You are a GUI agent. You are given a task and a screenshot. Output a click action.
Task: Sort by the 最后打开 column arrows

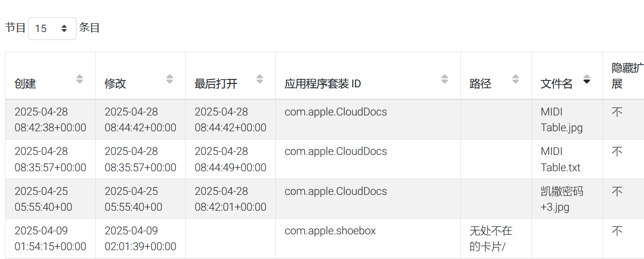pyautogui.click(x=260, y=79)
